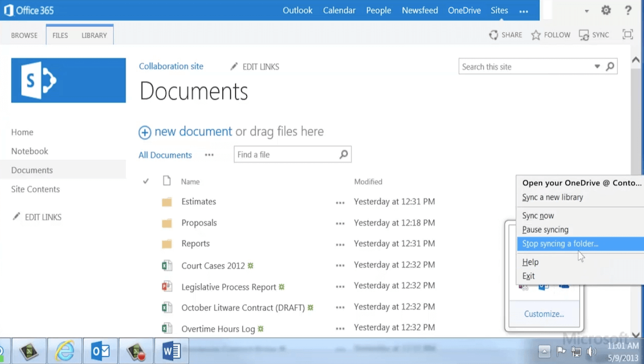Click Legislative Process Report PowerPoint icon
This screenshot has width=644, height=364.
(x=167, y=286)
